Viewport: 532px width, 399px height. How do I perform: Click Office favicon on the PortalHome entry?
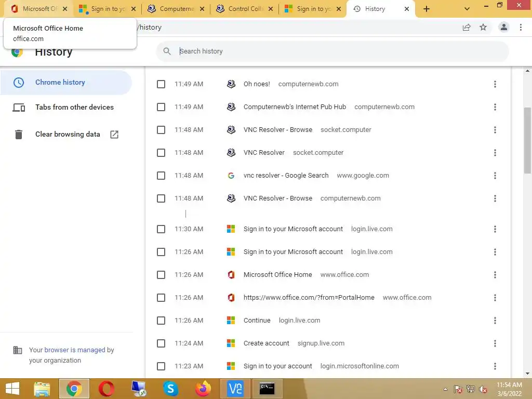[x=231, y=298]
